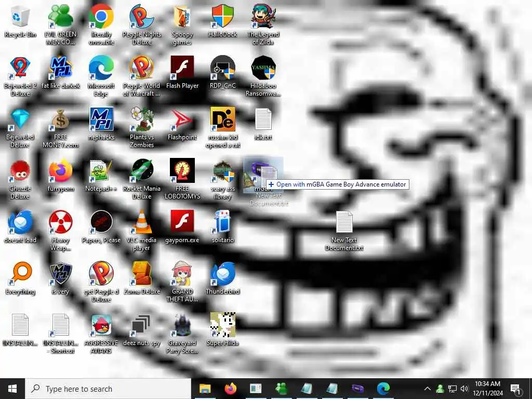The width and height of the screenshot is (532, 399).
Task: Click the INSTALLIN... text file icon
Action: (x=20, y=325)
